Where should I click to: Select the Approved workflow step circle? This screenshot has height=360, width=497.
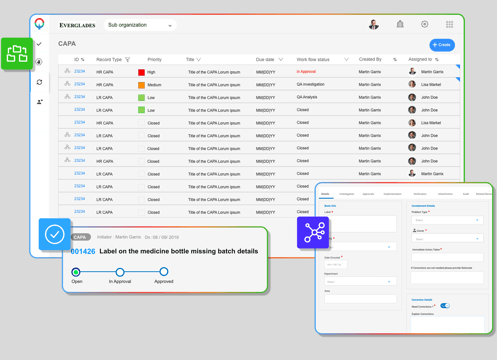coord(164,272)
